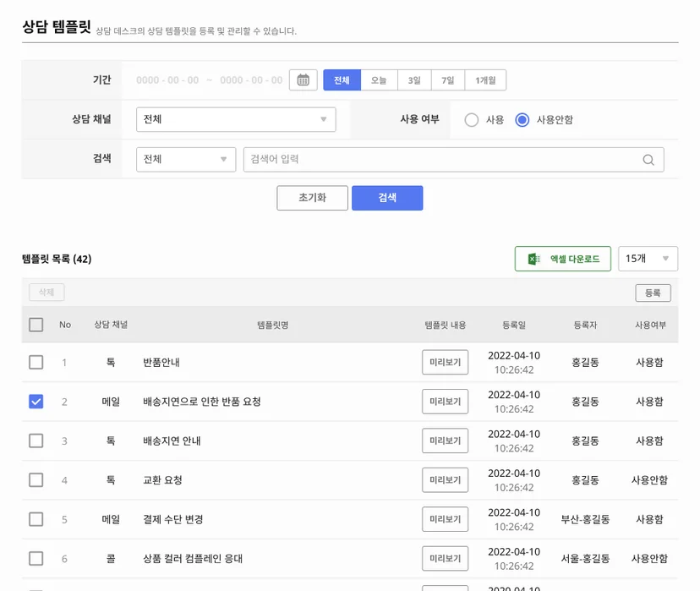Open the calendar date picker icon
The image size is (700, 591).
304,80
